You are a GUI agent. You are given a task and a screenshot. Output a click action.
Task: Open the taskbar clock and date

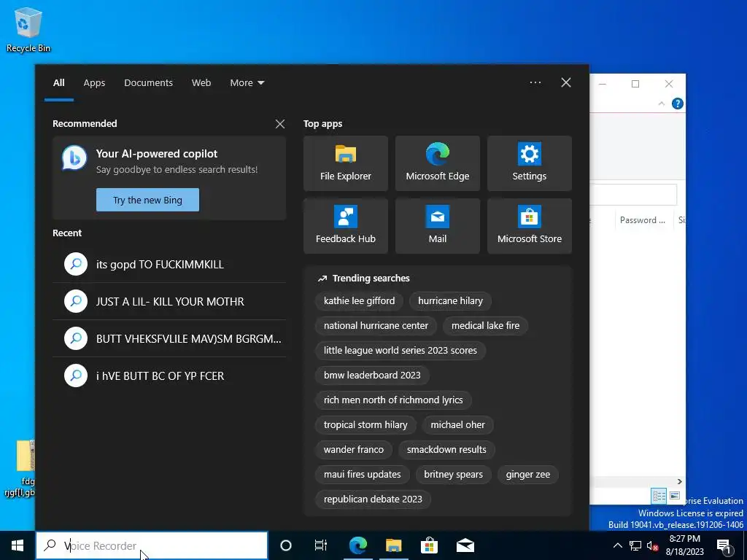tap(684, 545)
